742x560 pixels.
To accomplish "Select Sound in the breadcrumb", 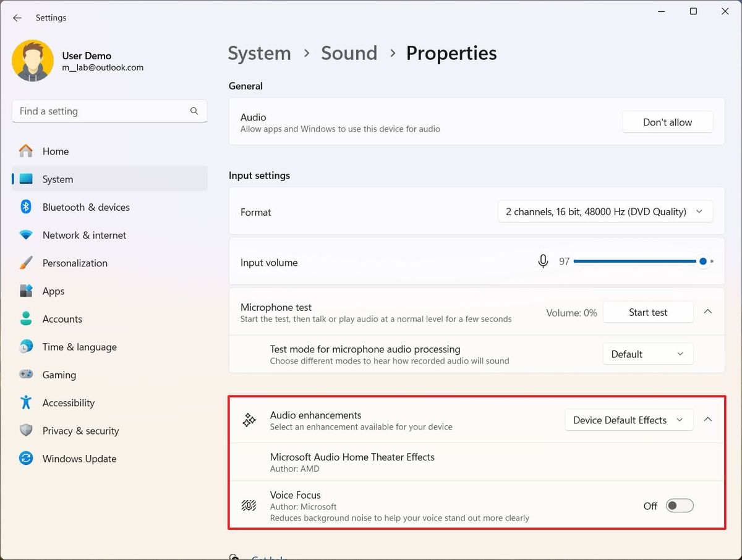I will (349, 53).
